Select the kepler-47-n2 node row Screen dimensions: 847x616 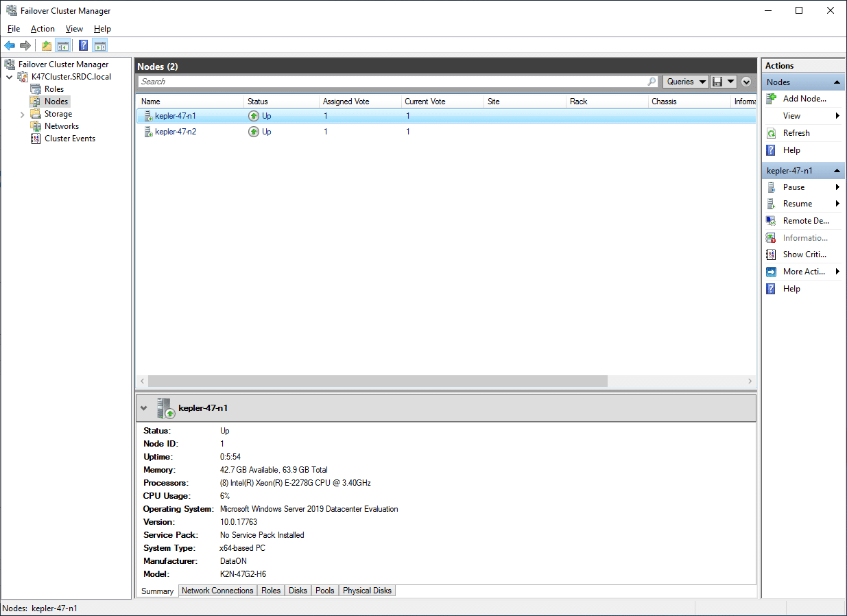[x=446, y=132]
